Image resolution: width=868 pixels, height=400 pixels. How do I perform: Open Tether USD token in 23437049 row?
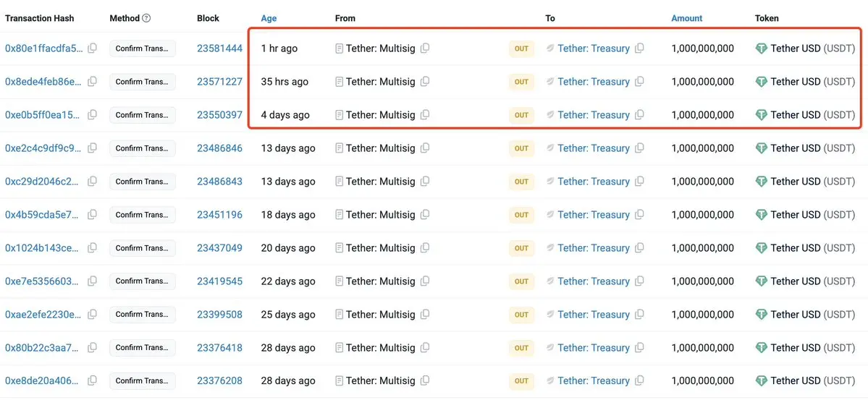click(795, 248)
